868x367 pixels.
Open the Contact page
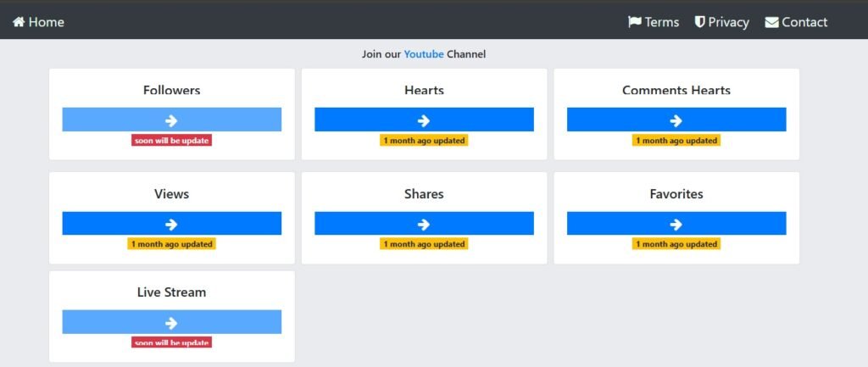(x=804, y=22)
